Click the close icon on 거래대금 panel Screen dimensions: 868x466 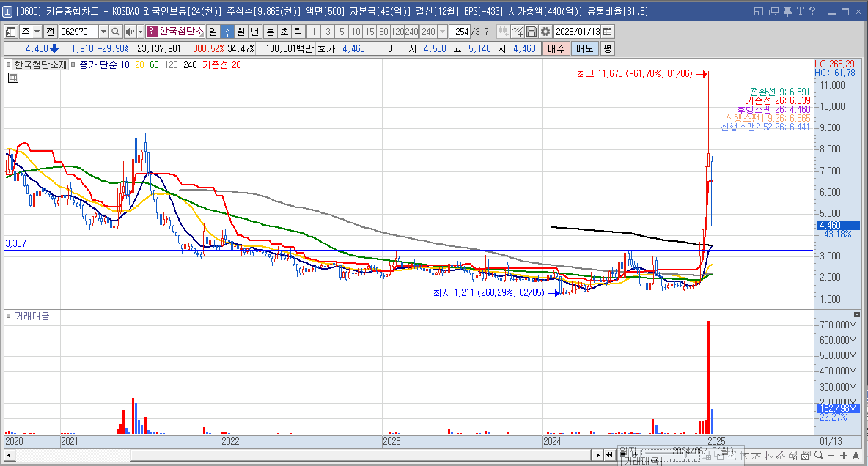[x=857, y=314]
